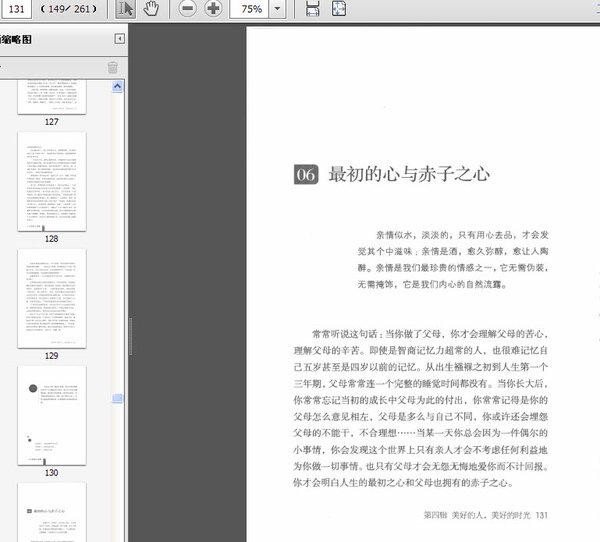Click the 75% zoom value field
The height and width of the screenshot is (542, 600).
point(250,8)
